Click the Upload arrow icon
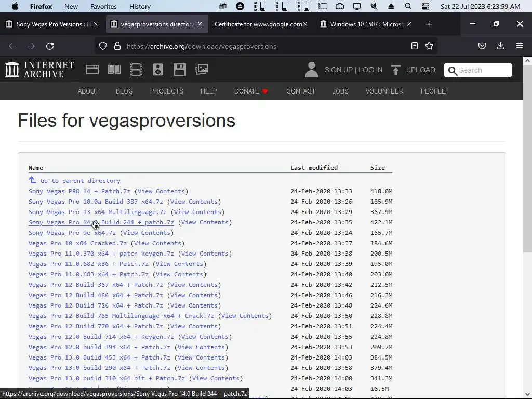 [395, 70]
